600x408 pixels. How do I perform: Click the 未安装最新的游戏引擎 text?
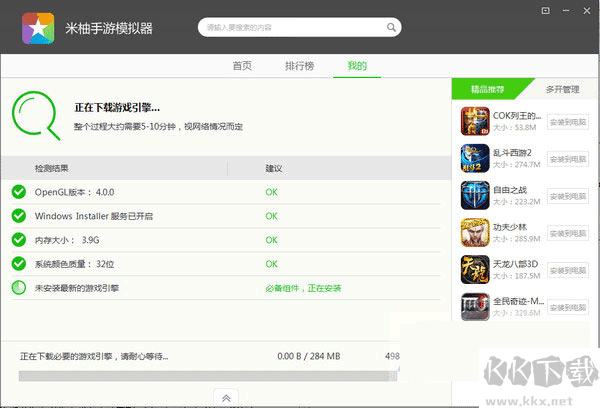coord(77,288)
